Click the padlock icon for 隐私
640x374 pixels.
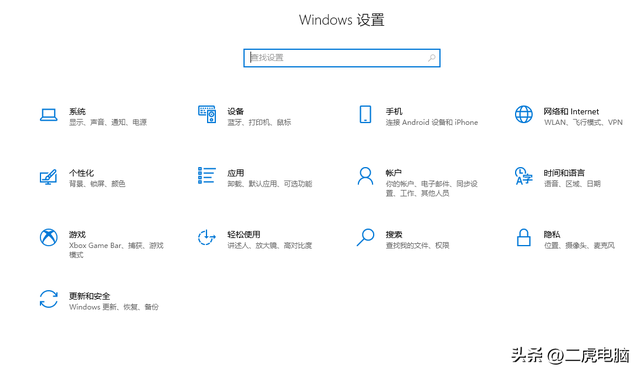(x=524, y=237)
